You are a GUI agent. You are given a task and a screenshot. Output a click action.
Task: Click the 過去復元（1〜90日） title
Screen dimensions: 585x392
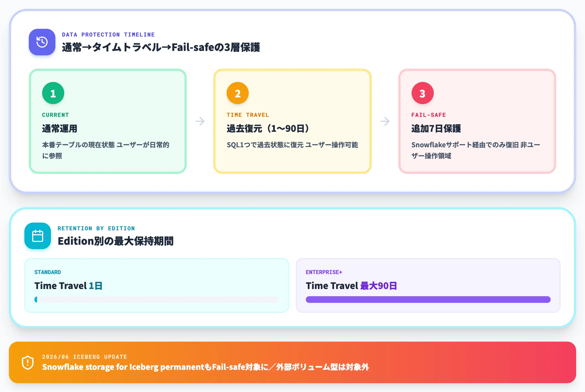click(x=268, y=128)
